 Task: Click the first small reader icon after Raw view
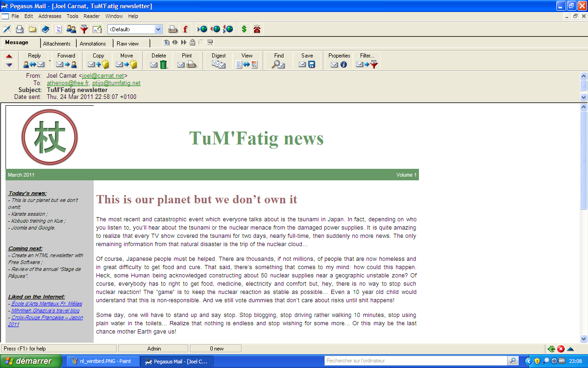coord(166,42)
